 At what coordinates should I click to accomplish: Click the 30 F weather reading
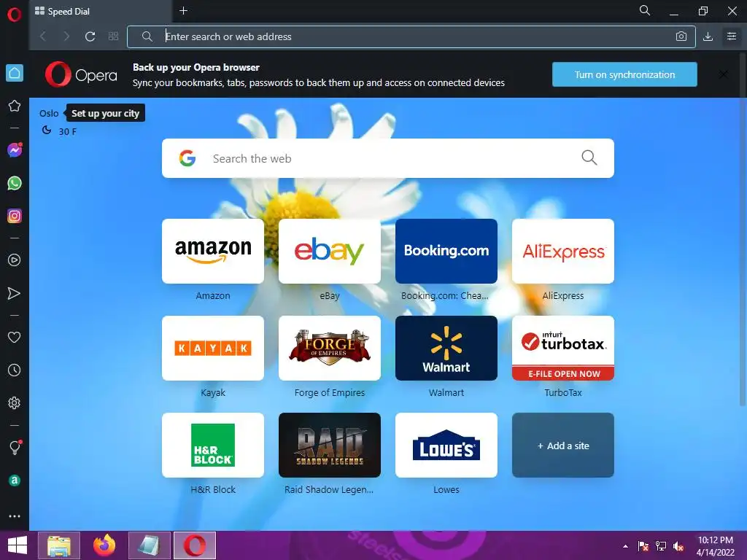(x=67, y=131)
